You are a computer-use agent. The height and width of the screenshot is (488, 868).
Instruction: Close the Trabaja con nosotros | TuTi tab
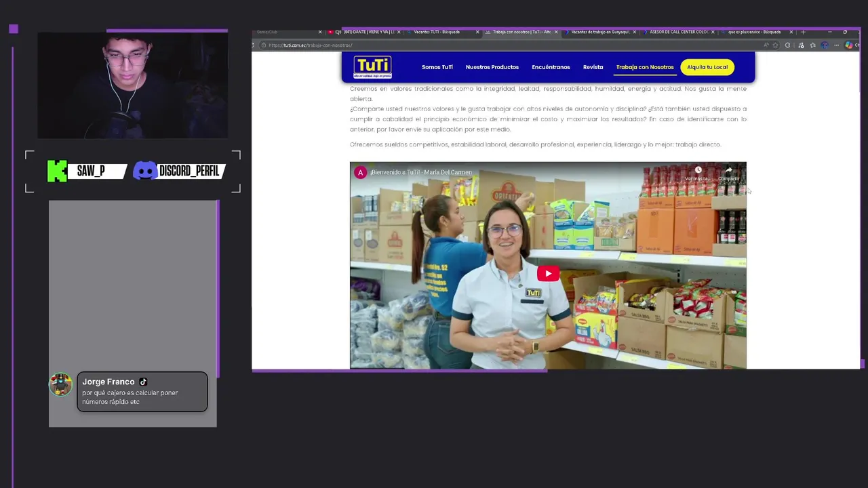pyautogui.click(x=556, y=32)
